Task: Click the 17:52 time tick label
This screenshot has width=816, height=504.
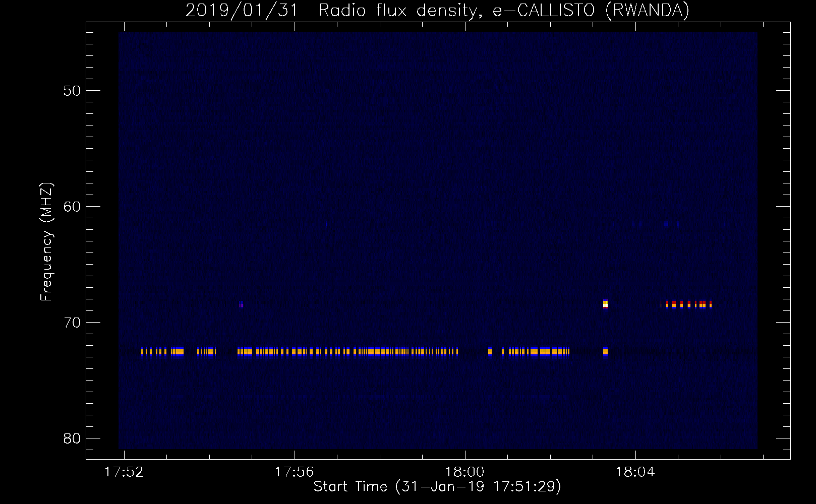Action: pos(124,472)
